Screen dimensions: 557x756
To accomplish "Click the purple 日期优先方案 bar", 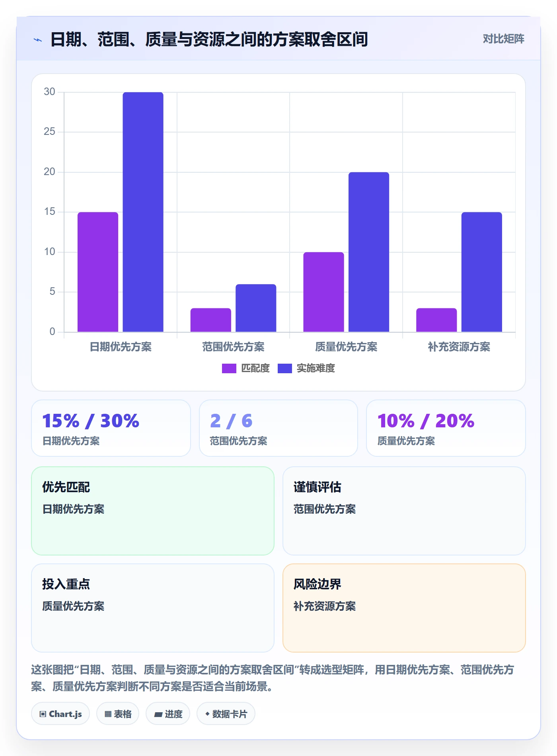I will click(x=98, y=272).
